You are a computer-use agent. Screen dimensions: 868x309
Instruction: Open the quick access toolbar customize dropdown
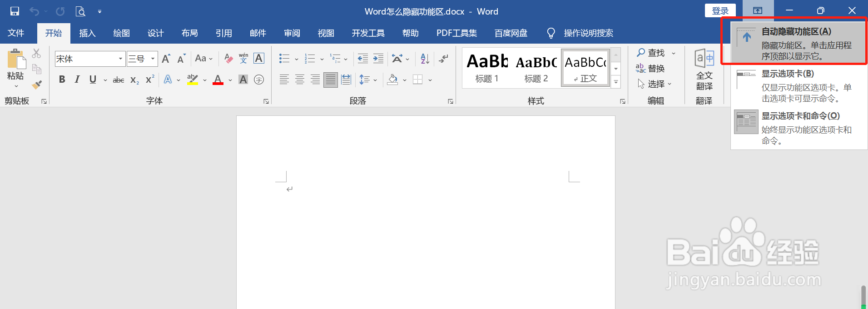pos(99,12)
